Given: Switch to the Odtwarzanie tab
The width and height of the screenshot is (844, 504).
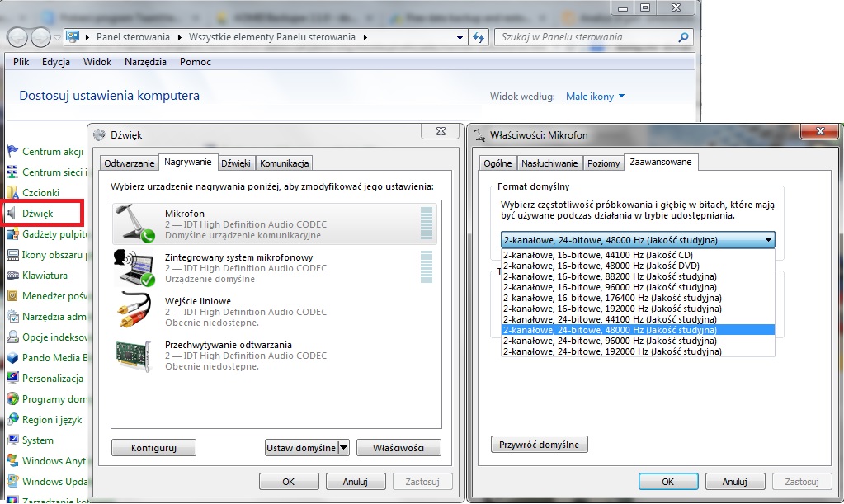Looking at the screenshot, I should (x=129, y=163).
